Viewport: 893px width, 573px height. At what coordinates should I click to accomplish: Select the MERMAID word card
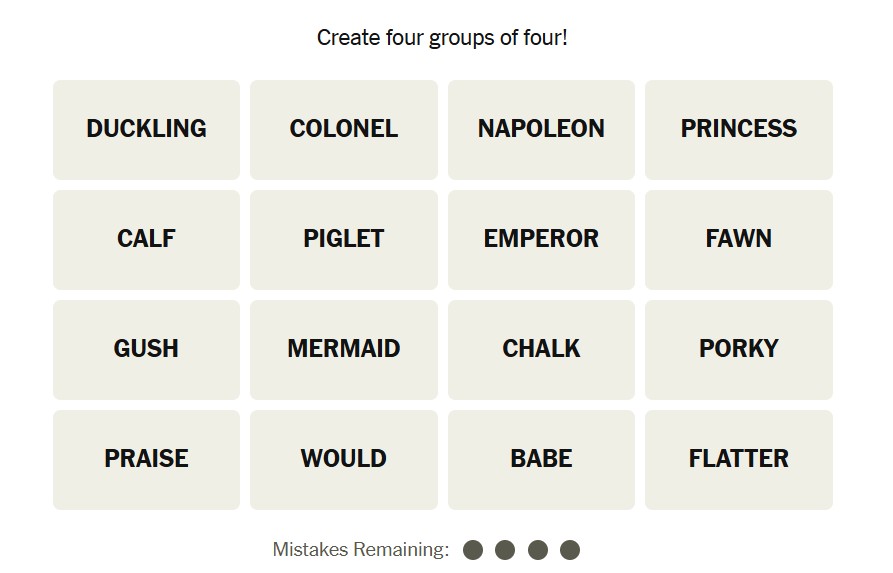[x=344, y=349]
